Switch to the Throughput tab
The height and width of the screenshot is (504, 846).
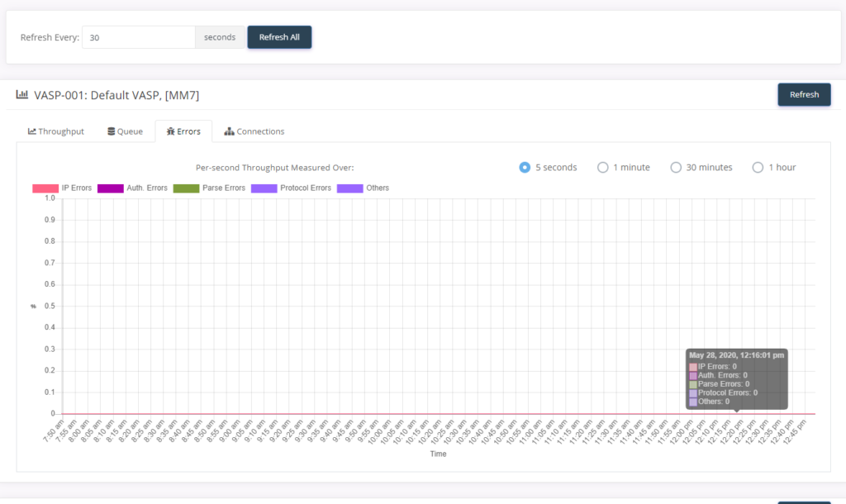[x=56, y=131]
